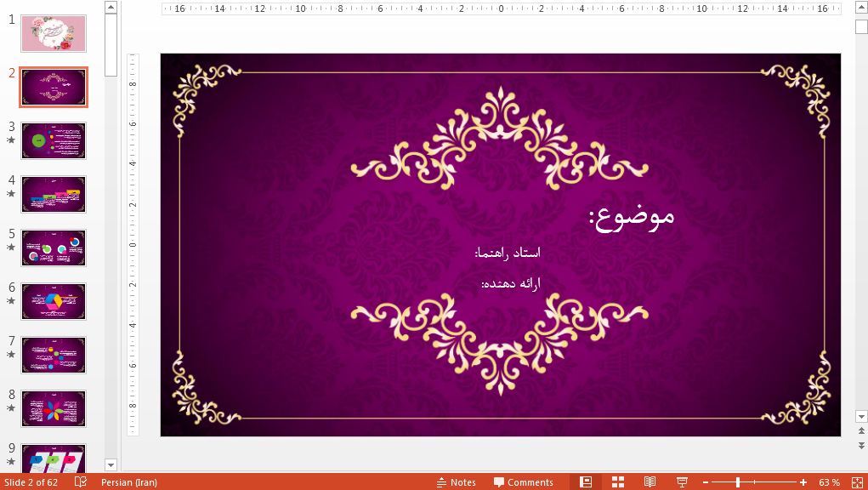Click the slide panel scroll-up arrow

111,8
